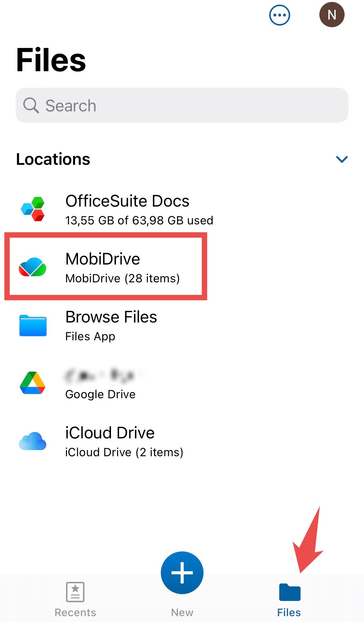The image size is (364, 622).
Task: Open the more options ellipsis menu
Action: coord(280,15)
